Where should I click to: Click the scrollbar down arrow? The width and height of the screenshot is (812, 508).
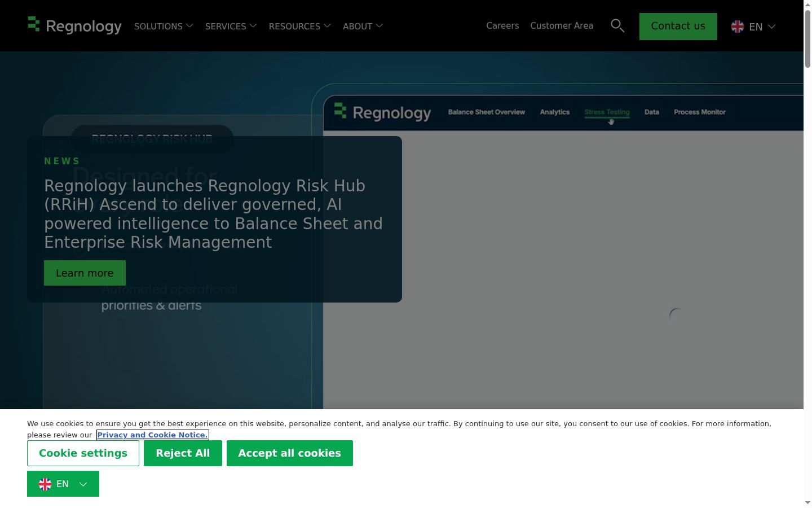coord(807,503)
